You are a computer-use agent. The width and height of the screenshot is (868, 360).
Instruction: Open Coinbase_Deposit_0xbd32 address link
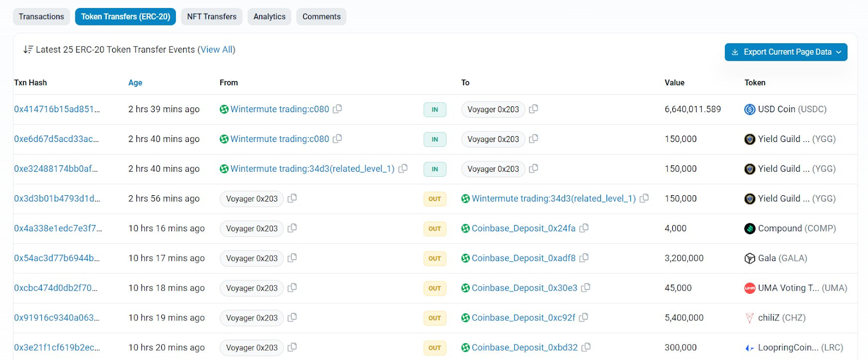[x=525, y=348]
